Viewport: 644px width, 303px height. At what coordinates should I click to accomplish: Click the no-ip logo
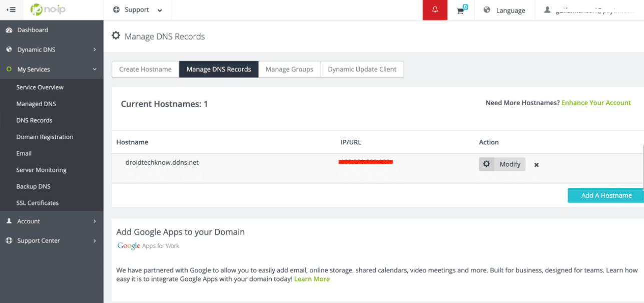click(x=48, y=9)
